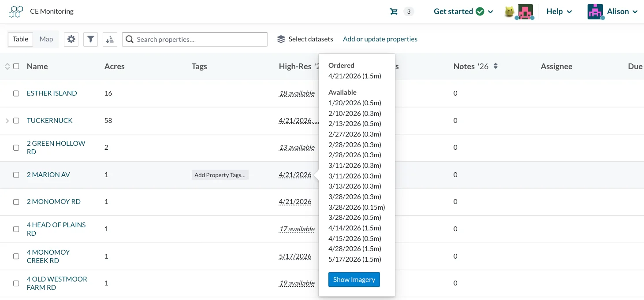Sort by Notes '26 column arrows
This screenshot has height=300, width=644.
495,66
